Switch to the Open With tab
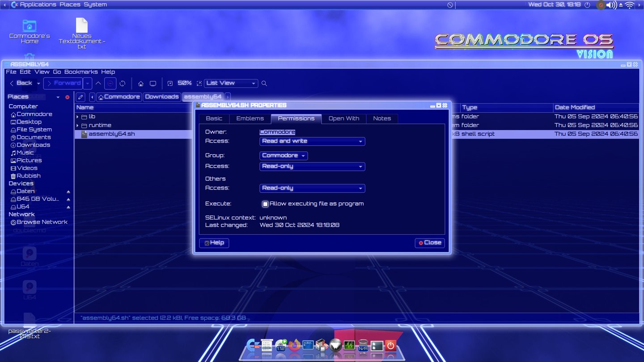The image size is (644, 362). point(343,118)
